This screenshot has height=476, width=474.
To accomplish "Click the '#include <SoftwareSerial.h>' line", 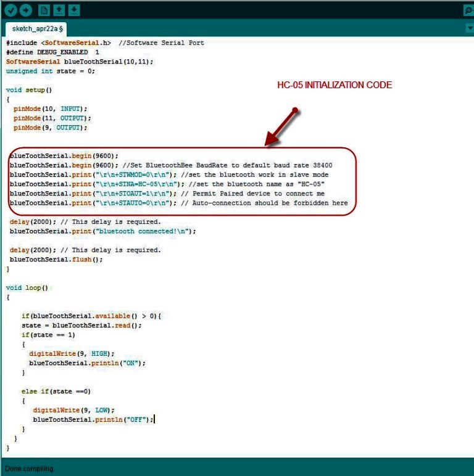I will tap(105, 43).
